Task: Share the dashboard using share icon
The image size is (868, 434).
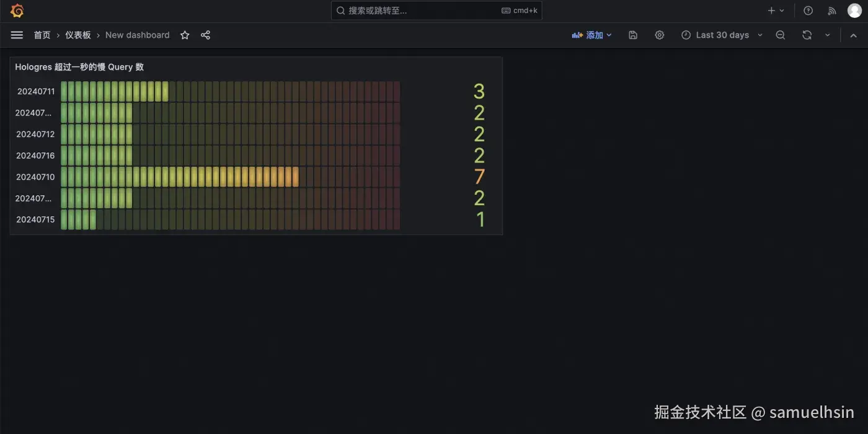Action: [206, 35]
